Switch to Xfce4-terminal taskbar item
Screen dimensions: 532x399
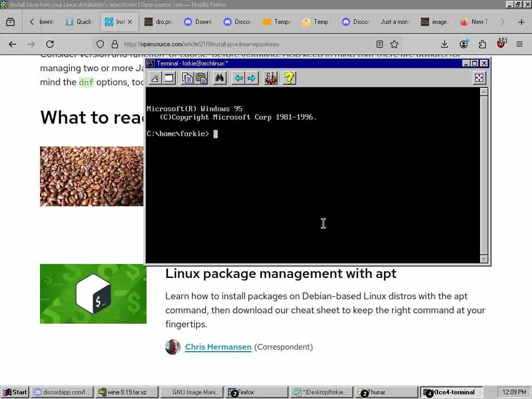tap(451, 392)
